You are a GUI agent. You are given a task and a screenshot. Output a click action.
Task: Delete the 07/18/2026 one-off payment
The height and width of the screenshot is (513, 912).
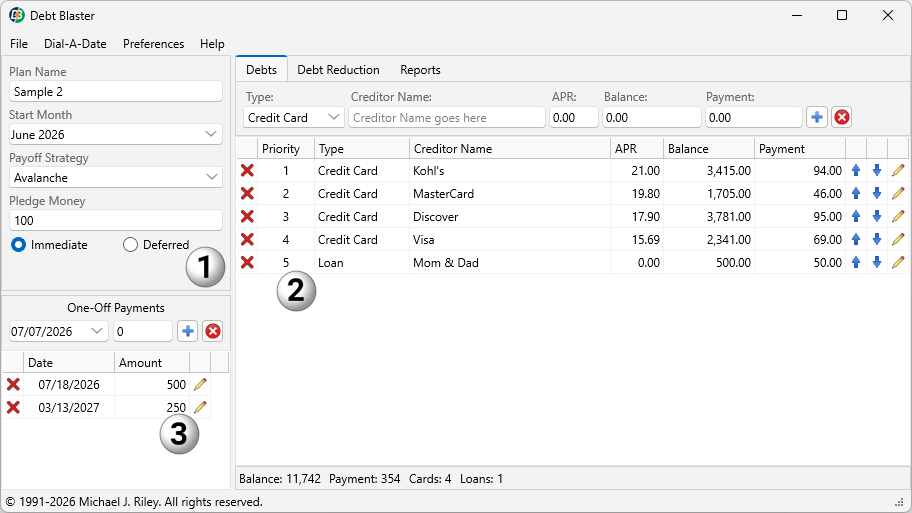[x=13, y=384]
